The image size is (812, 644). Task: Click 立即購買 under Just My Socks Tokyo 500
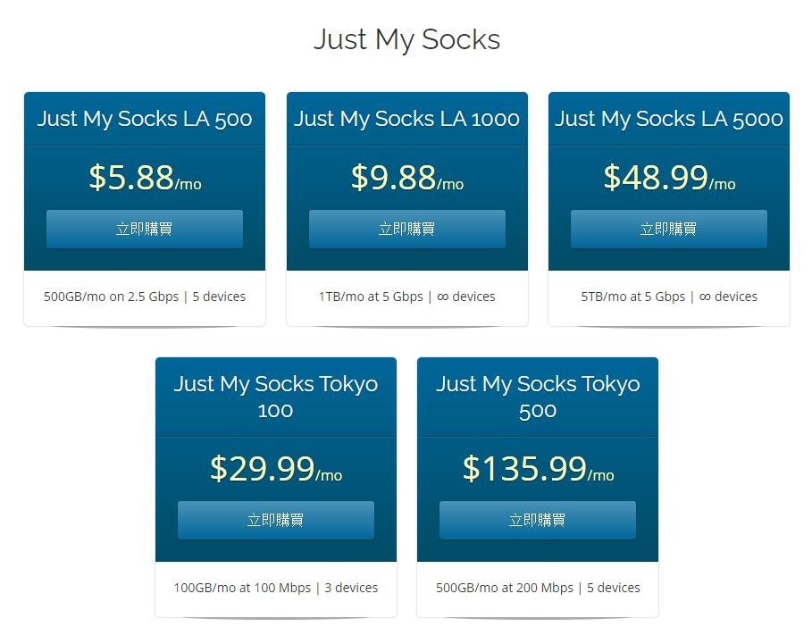coord(537,520)
